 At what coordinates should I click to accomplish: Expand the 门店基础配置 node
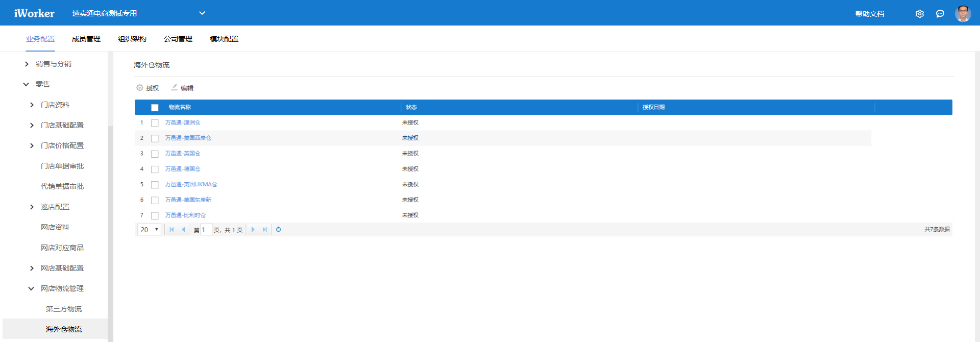[x=32, y=125]
